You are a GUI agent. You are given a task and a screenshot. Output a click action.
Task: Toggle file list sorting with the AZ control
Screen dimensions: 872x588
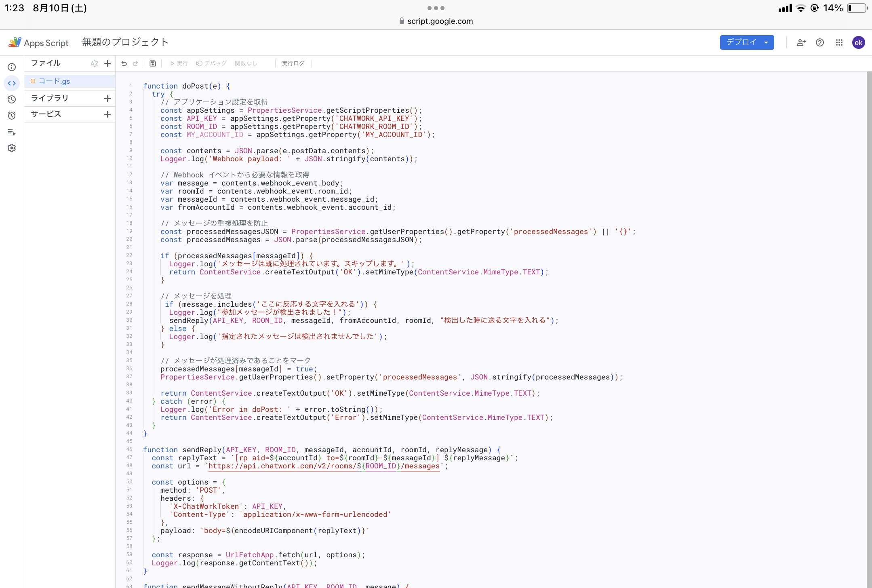(x=95, y=63)
